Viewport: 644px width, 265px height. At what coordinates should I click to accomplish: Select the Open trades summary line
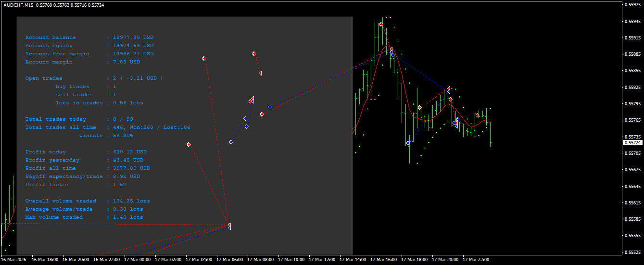pyautogui.click(x=94, y=78)
